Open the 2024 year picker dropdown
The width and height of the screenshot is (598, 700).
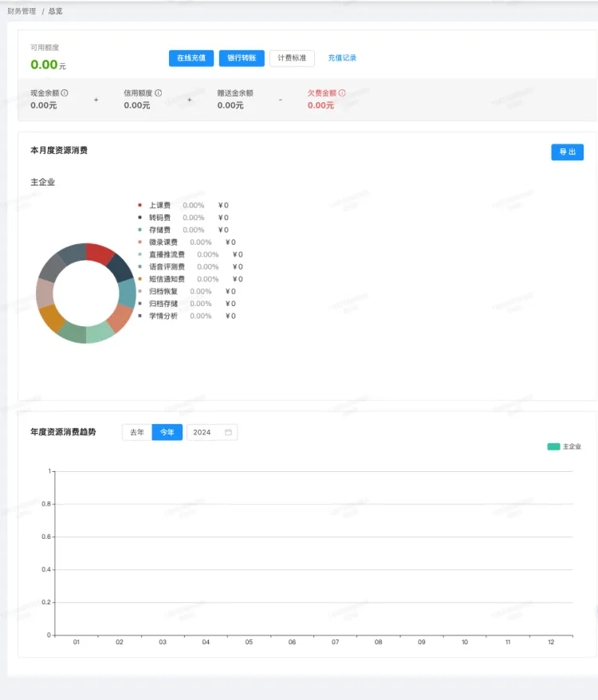(x=210, y=432)
